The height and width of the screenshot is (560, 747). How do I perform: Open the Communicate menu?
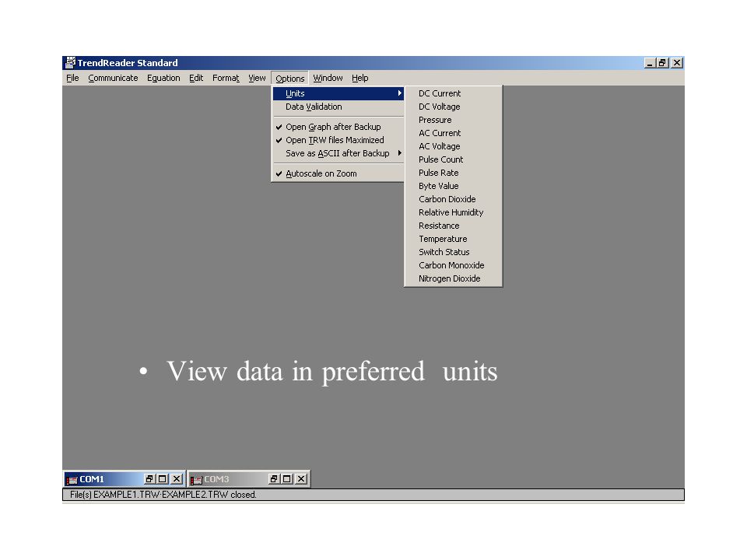(x=113, y=78)
